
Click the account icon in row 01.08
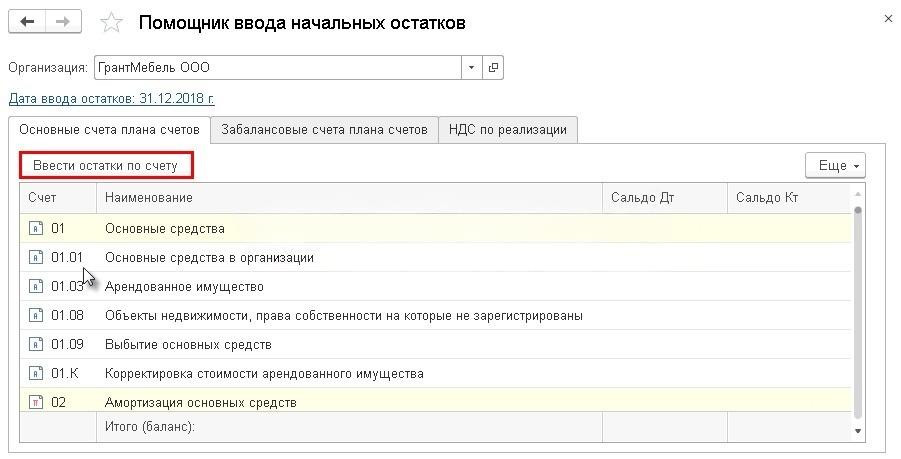pos(36,315)
